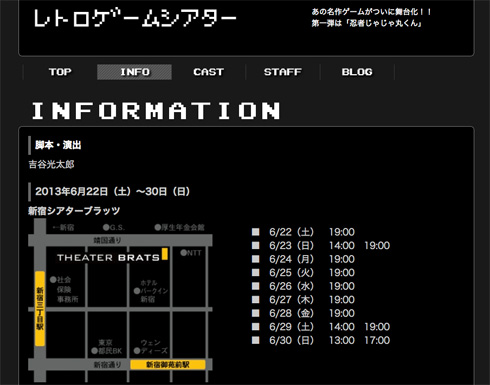Viewport: 490px width, 385px height.
Task: Click 靖国通り street label on map
Action: tap(107, 240)
